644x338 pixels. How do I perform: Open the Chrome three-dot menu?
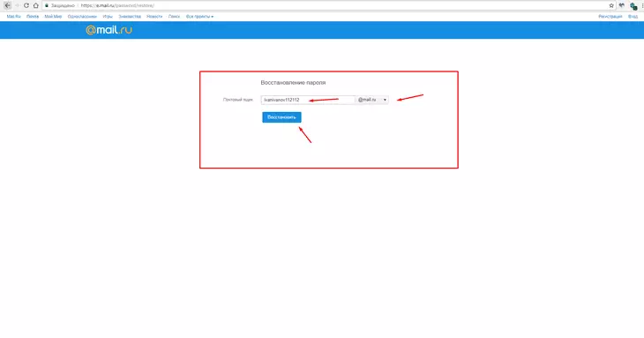click(x=642, y=5)
